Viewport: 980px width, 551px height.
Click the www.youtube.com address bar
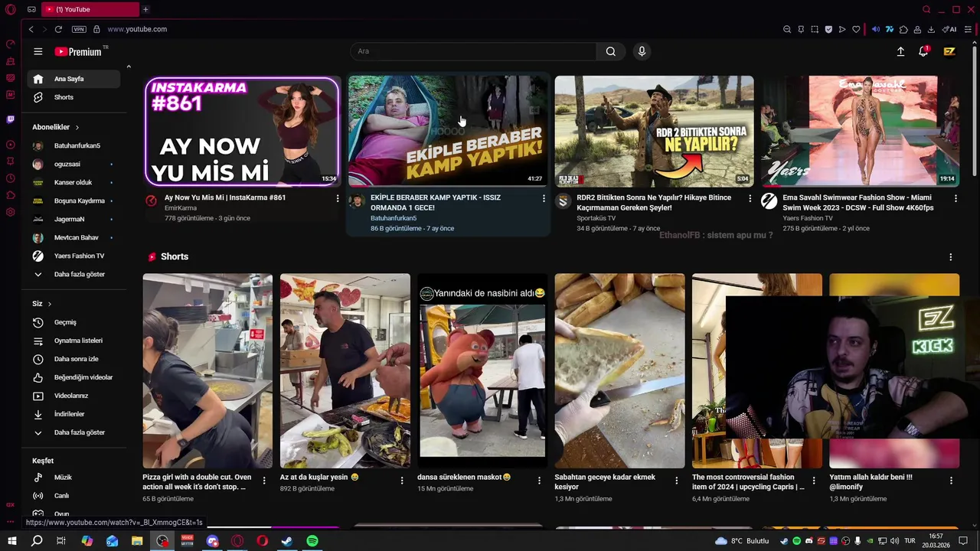(x=137, y=29)
